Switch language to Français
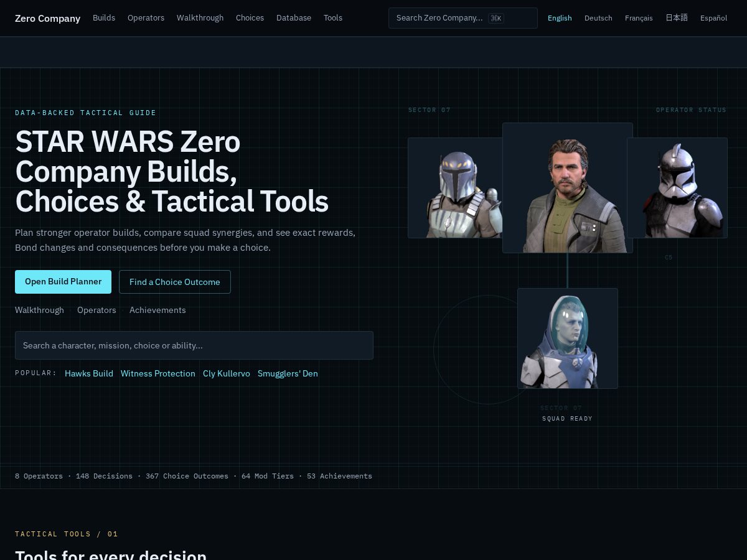This screenshot has height=560, width=747. (639, 18)
